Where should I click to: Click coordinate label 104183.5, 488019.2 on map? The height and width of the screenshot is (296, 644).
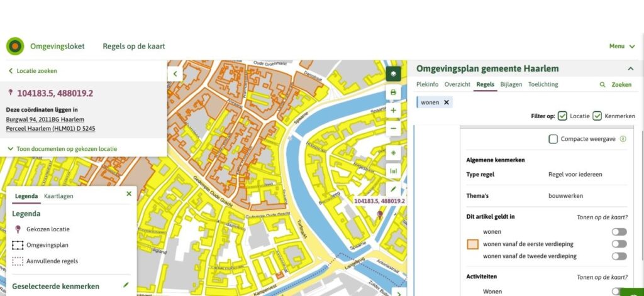(379, 201)
